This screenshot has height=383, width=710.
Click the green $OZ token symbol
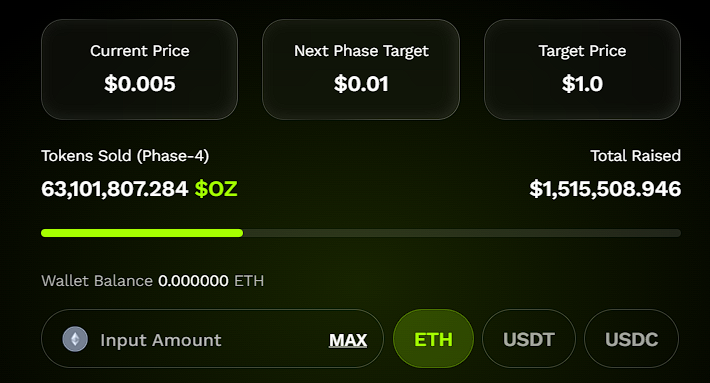pyautogui.click(x=216, y=189)
